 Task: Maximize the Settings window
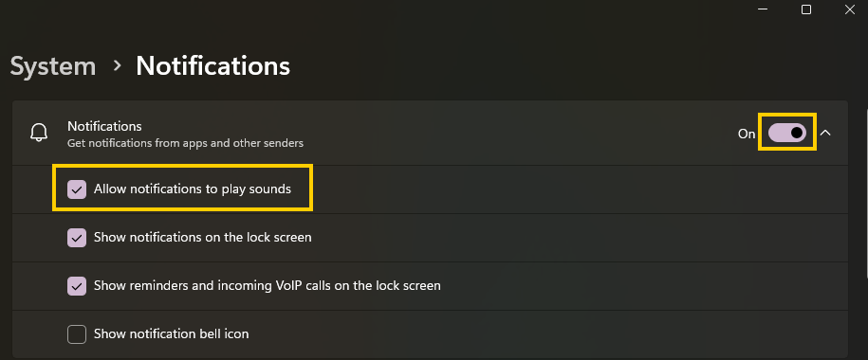pyautogui.click(x=806, y=9)
